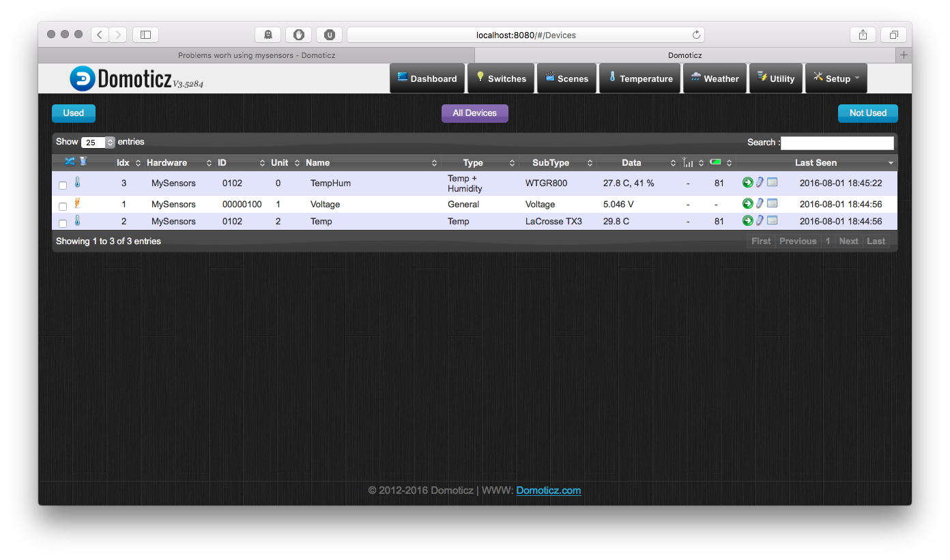
Task: Sort the table by the Data column
Action: 637,162
